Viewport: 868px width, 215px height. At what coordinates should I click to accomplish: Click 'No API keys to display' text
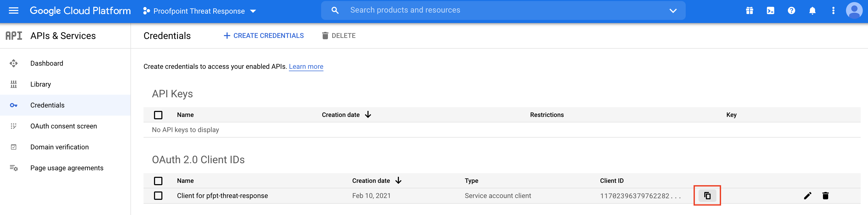click(185, 130)
